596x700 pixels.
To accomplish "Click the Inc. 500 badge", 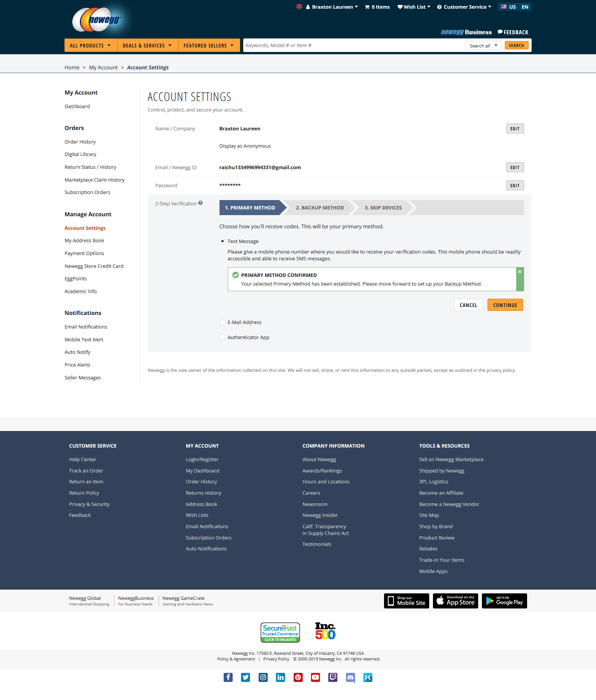I will coord(325,631).
